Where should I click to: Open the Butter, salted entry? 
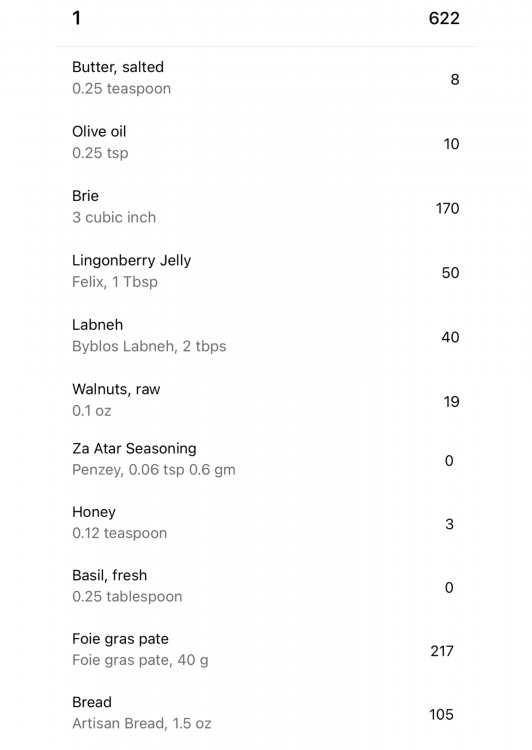pos(266,78)
